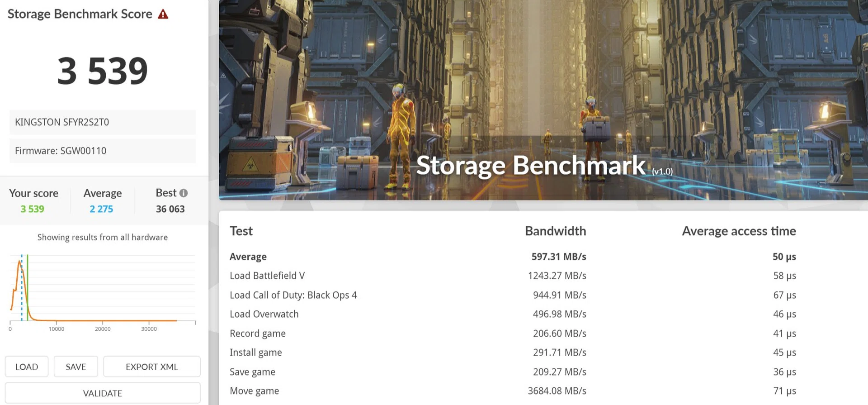Click the score distribution chart

click(x=103, y=290)
